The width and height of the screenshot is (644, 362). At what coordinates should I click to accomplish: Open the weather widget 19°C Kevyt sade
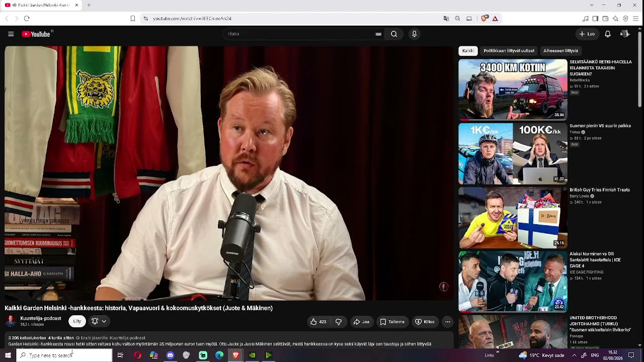pos(541,355)
